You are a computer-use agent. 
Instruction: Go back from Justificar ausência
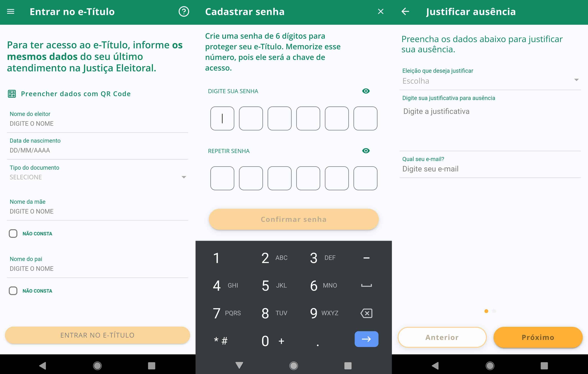point(405,11)
